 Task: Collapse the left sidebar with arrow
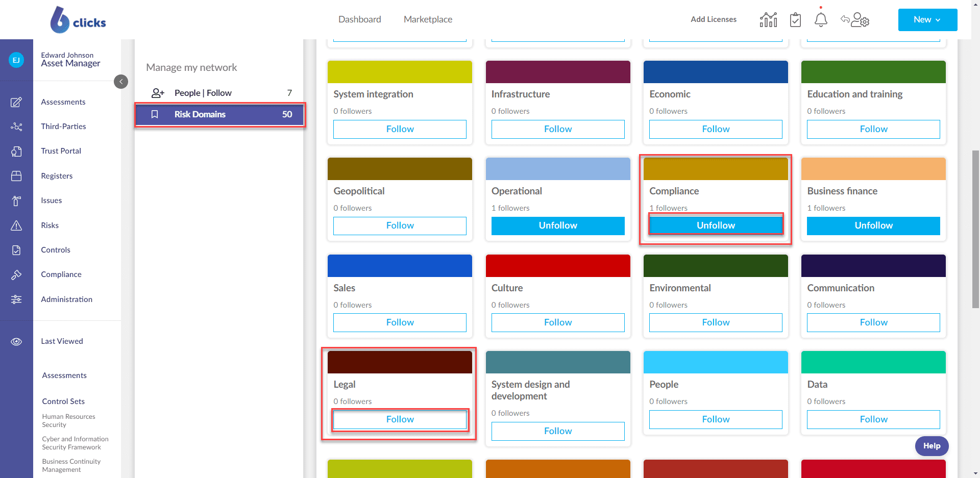pyautogui.click(x=121, y=82)
